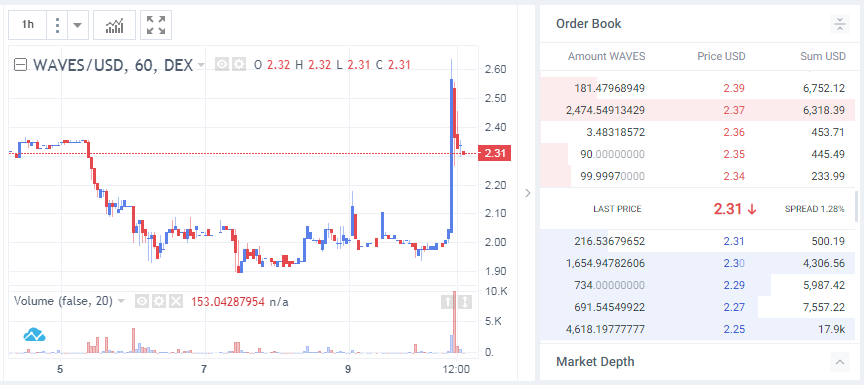This screenshot has height=385, width=864.
Task: Collapse panel with chevron beside chart
Action: pos(527,193)
